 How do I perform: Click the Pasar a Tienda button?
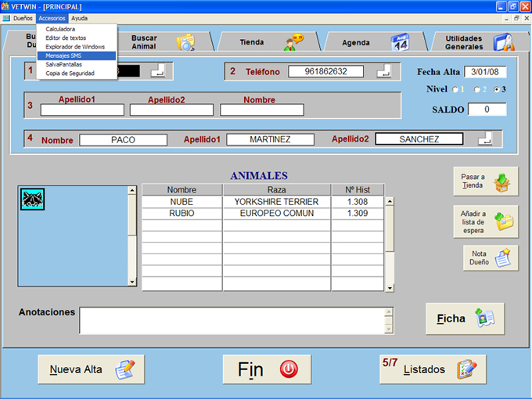tap(486, 182)
